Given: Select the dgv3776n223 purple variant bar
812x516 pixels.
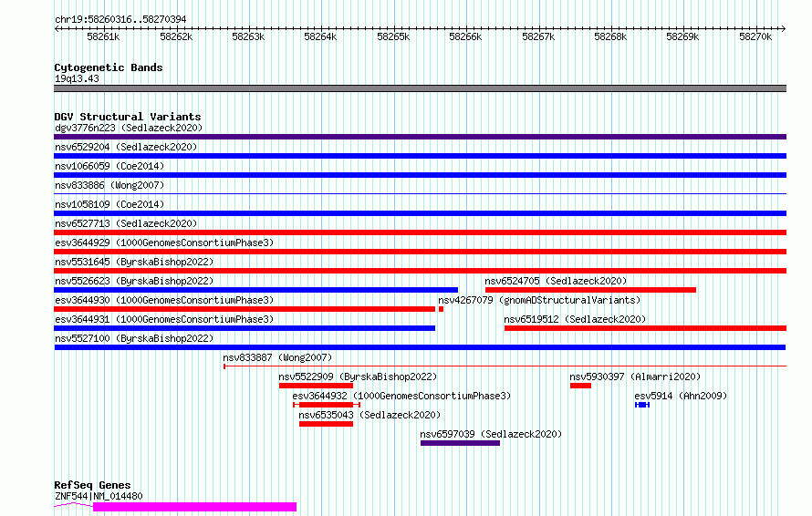Looking at the screenshot, I should point(420,137).
